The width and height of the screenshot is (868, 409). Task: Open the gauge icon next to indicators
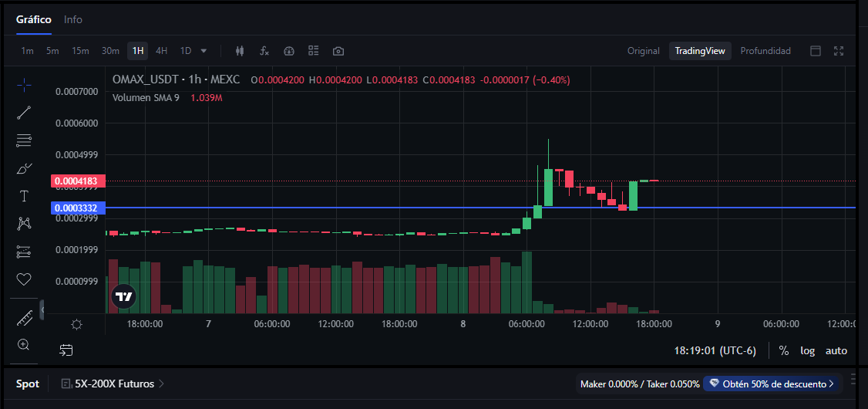pos(289,51)
